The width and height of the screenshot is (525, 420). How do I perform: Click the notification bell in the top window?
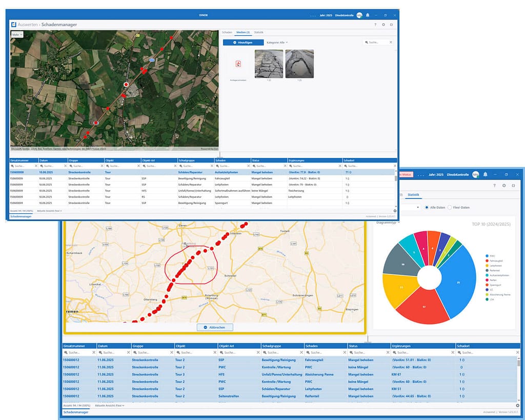pyautogui.click(x=367, y=15)
